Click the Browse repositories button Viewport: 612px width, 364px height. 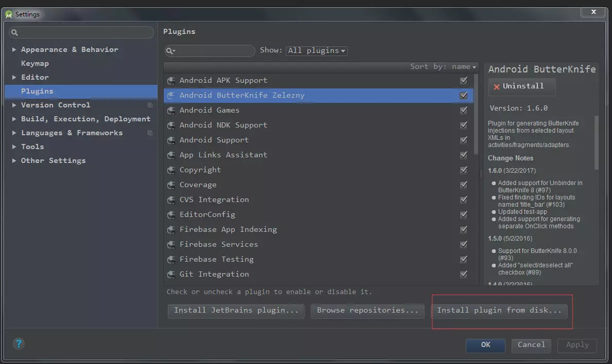368,311
